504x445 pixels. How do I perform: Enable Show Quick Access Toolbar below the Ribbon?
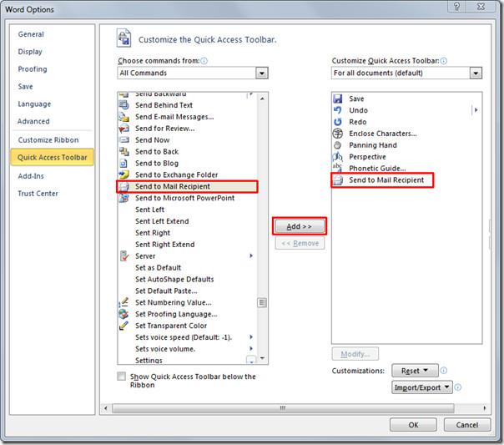pos(123,377)
